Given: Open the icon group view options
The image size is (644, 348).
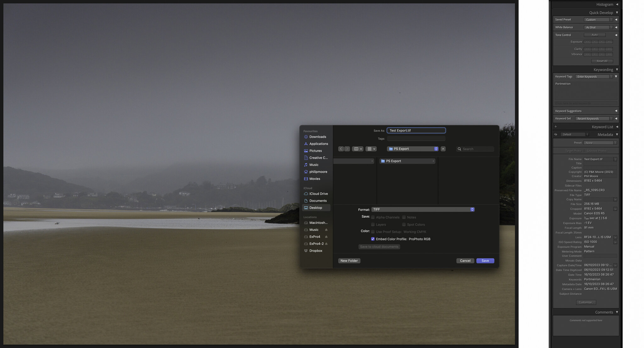Looking at the screenshot, I should (371, 149).
